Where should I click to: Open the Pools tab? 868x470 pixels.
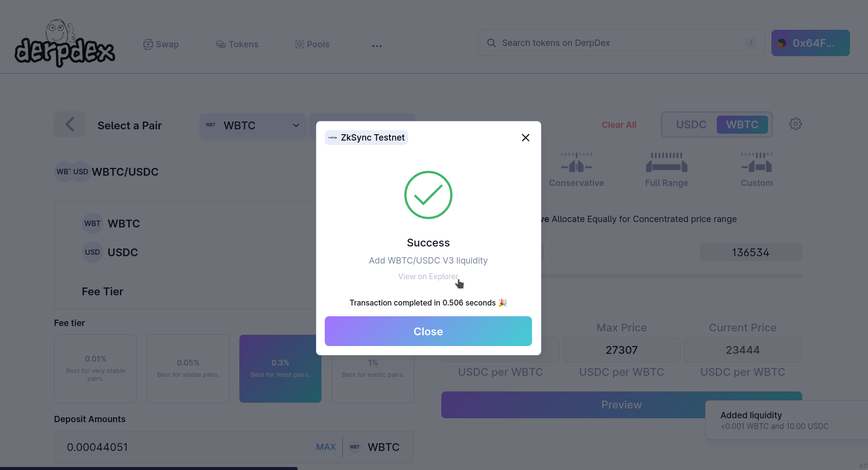312,44
